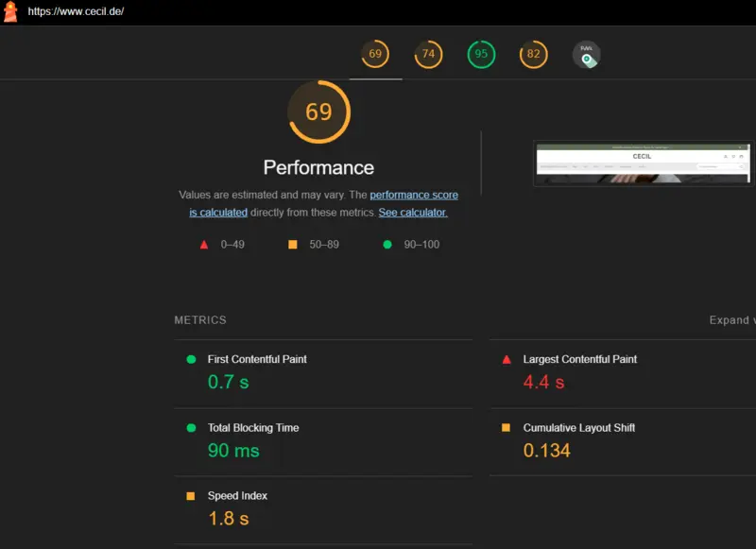
Task: Click the https://www.cecil.de/ URL text
Action: 76,11
